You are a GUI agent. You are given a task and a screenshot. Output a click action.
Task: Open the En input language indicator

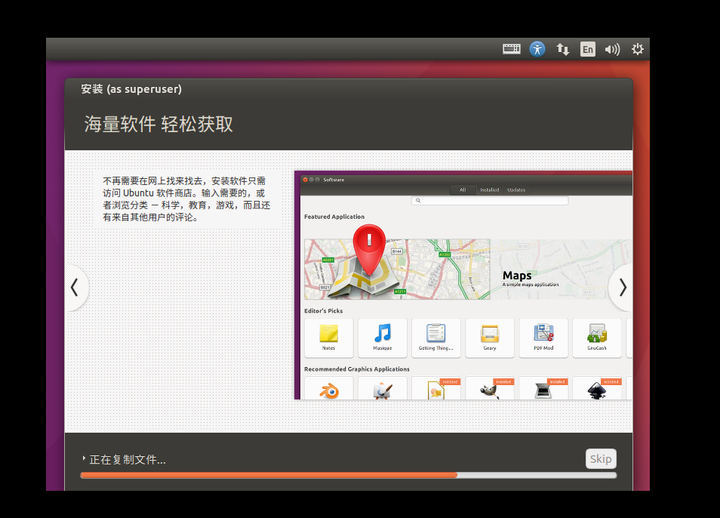tap(587, 49)
